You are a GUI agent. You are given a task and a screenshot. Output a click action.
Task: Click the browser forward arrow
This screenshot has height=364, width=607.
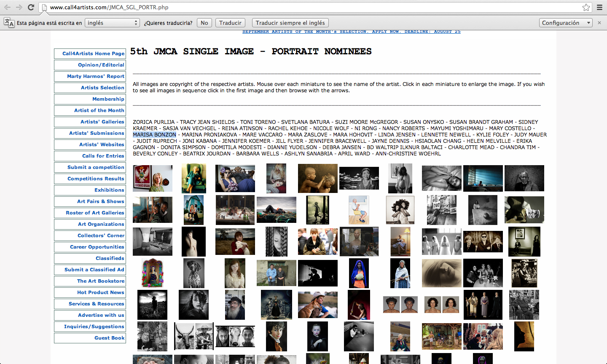pyautogui.click(x=19, y=7)
